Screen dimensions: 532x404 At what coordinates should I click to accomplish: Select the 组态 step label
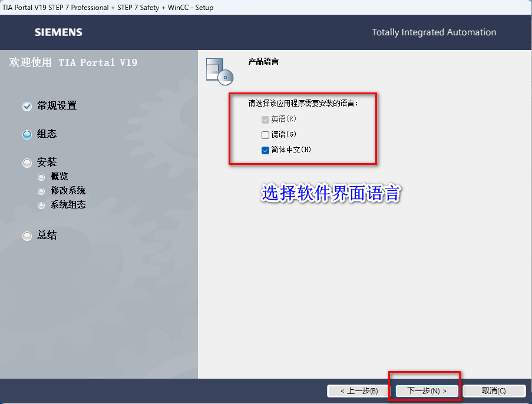pyautogui.click(x=47, y=134)
